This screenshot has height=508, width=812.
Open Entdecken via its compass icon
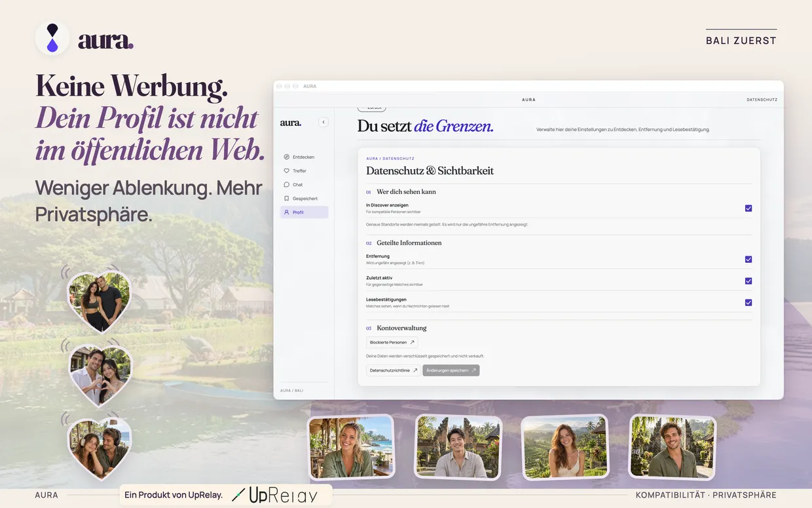(286, 157)
